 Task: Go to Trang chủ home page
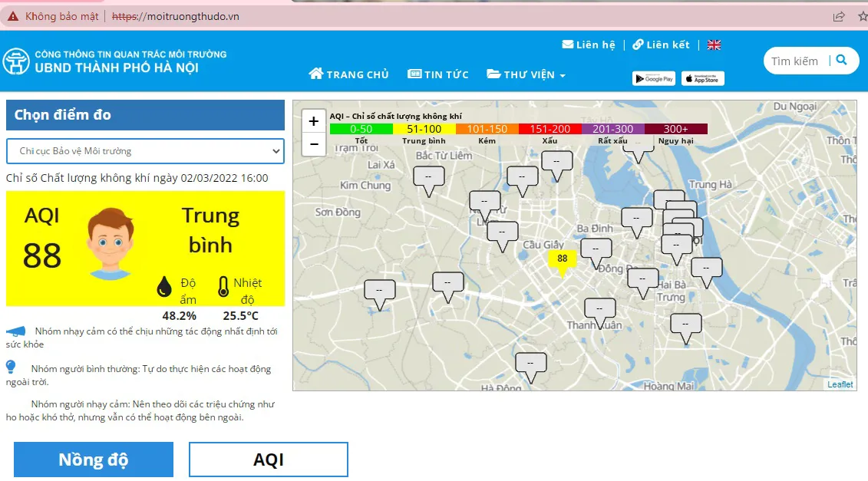coord(348,74)
